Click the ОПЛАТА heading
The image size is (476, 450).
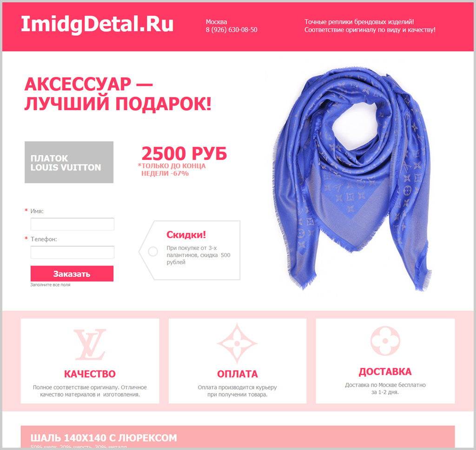point(238,374)
